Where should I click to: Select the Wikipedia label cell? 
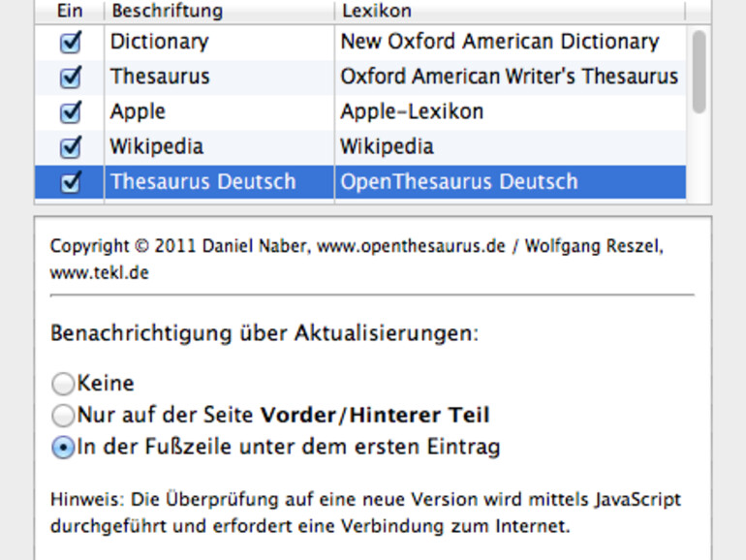pyautogui.click(x=219, y=147)
